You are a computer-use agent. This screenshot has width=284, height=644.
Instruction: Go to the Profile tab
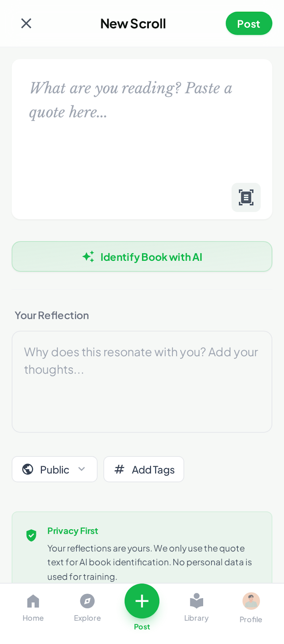click(251, 619)
